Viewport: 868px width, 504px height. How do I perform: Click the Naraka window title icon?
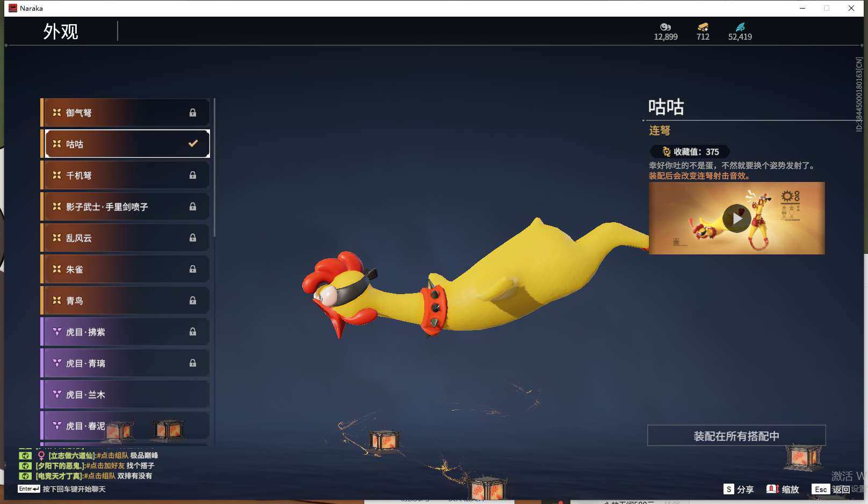coord(13,8)
